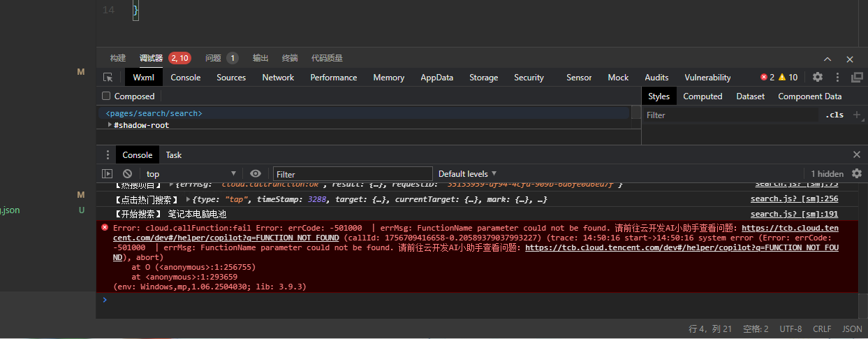Clear the console with the ban icon
This screenshot has height=339, width=868.
click(x=127, y=173)
